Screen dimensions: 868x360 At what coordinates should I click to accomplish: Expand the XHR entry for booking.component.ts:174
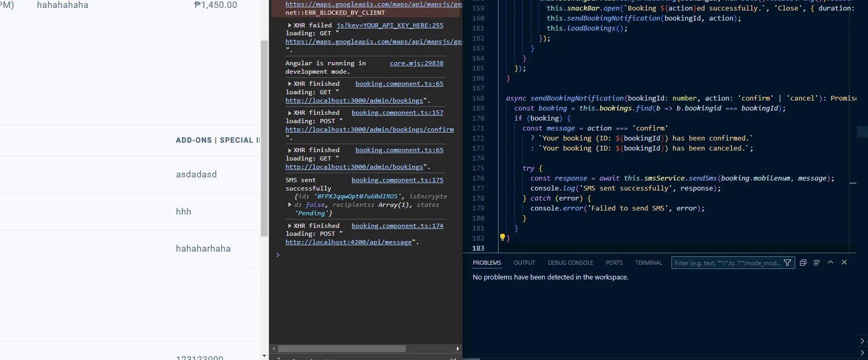(x=290, y=226)
